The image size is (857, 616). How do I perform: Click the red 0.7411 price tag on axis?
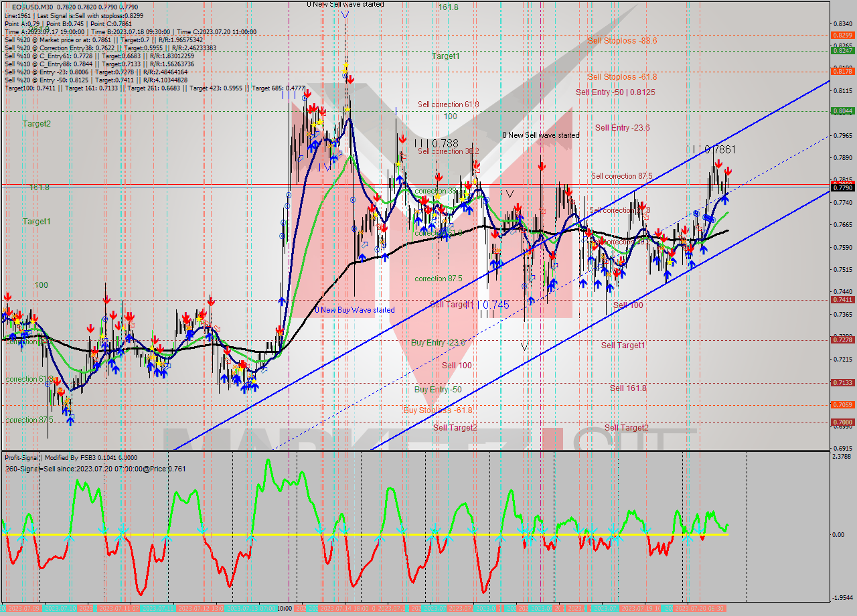[842, 300]
